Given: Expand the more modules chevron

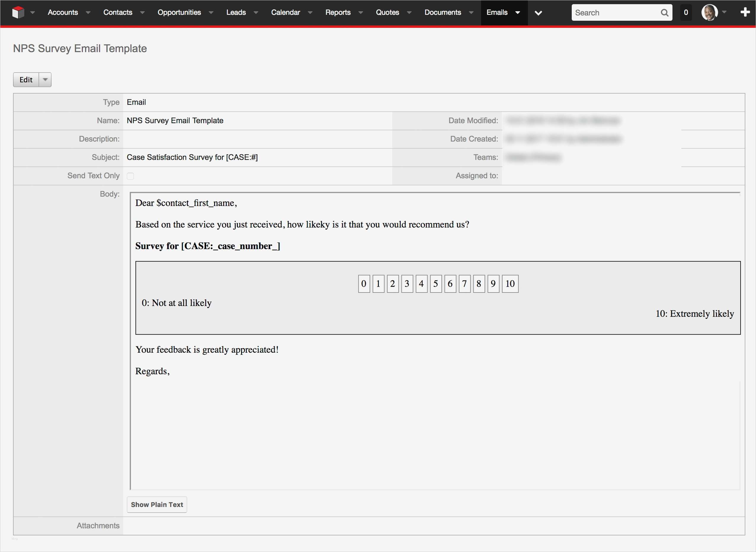Looking at the screenshot, I should tap(538, 13).
